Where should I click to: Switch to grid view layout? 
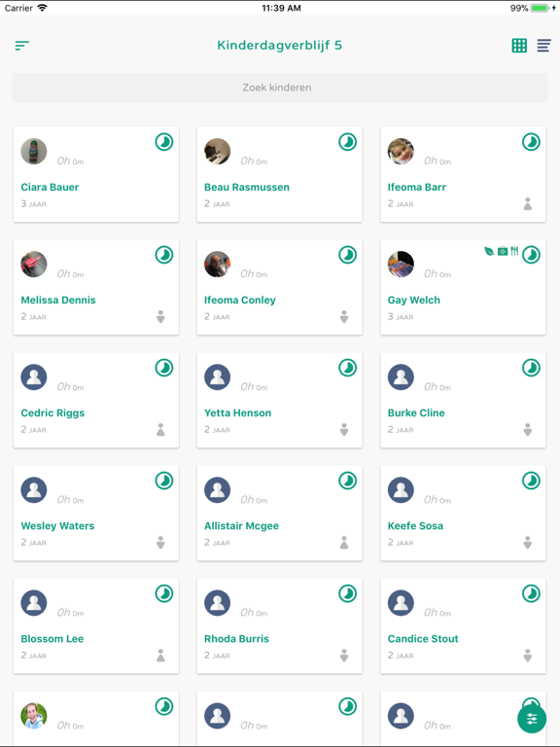519,46
